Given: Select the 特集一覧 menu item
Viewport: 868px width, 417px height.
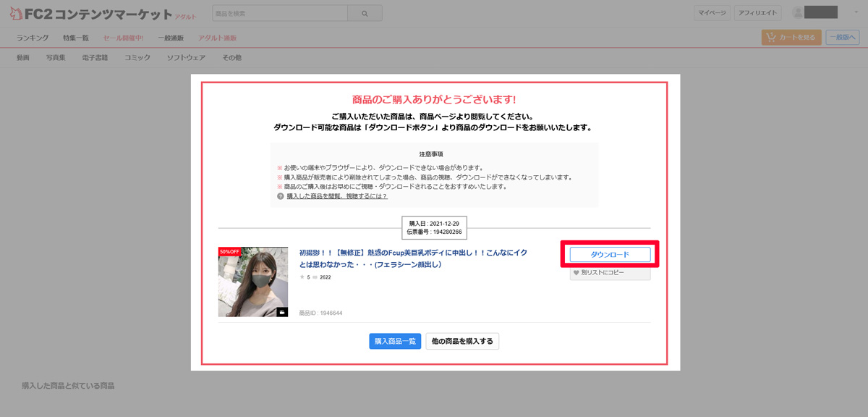Looking at the screenshot, I should point(76,38).
